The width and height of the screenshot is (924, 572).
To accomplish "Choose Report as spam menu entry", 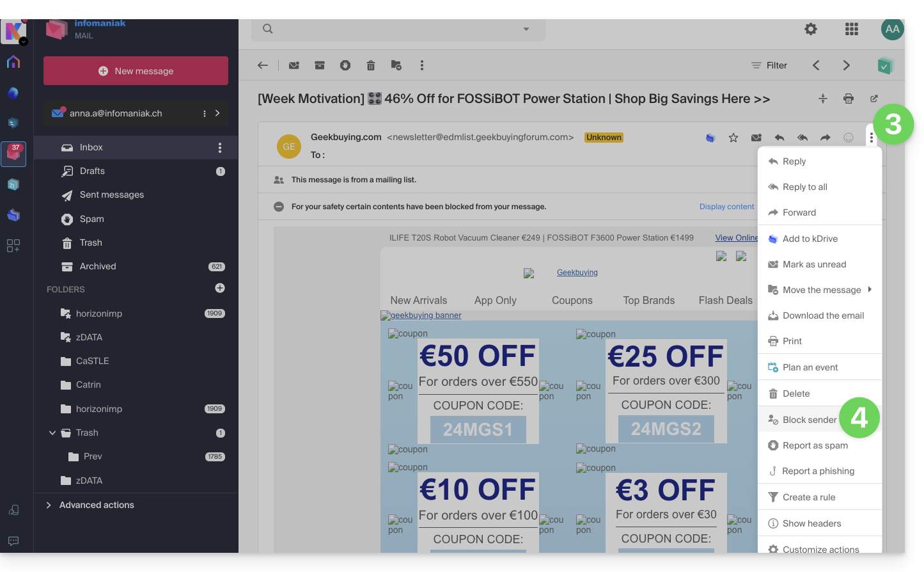I will [815, 445].
